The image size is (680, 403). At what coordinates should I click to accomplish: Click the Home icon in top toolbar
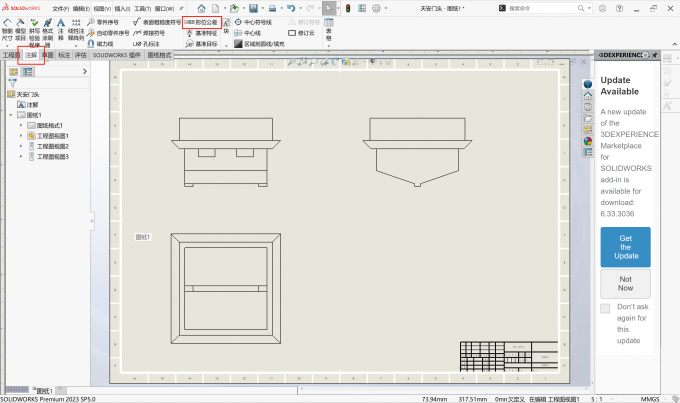tap(202, 8)
